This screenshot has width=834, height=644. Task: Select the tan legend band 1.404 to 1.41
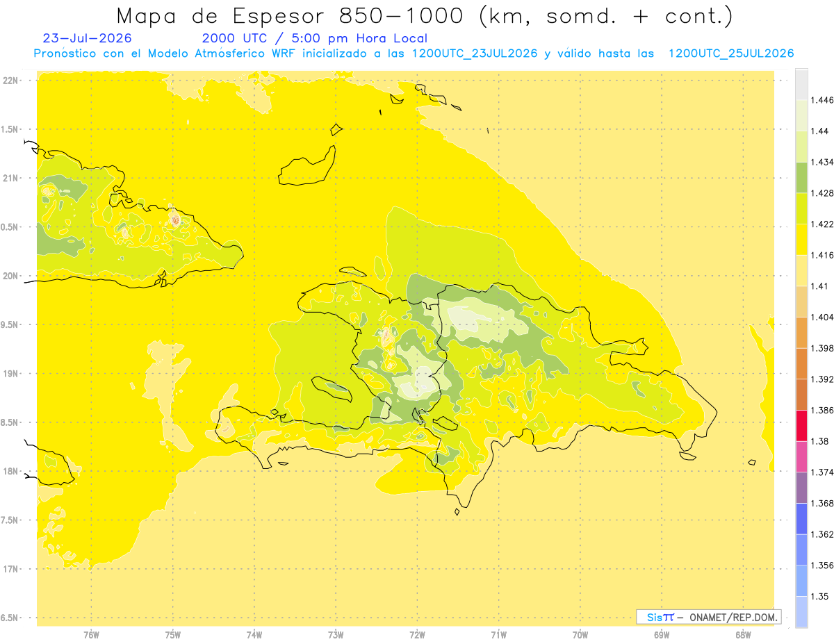point(801,302)
